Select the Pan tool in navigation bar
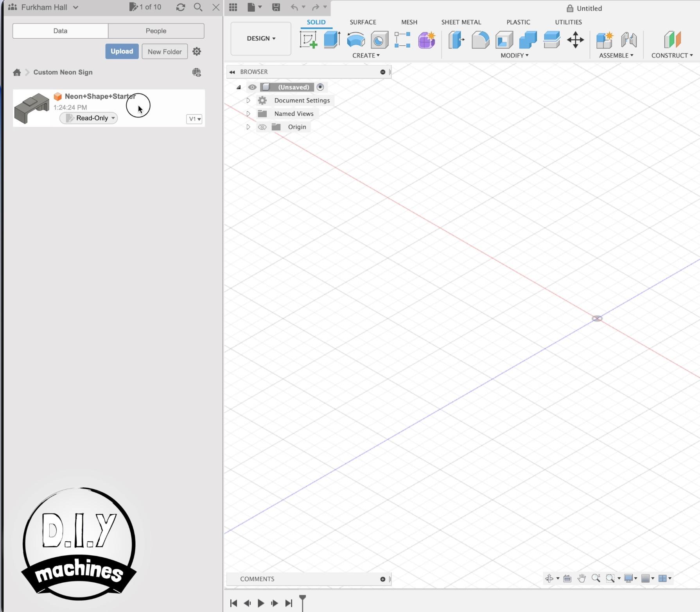This screenshot has height=612, width=700. (582, 578)
